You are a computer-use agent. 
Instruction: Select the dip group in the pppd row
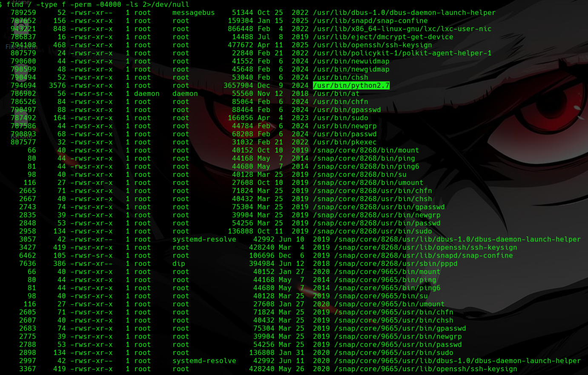(x=179, y=264)
